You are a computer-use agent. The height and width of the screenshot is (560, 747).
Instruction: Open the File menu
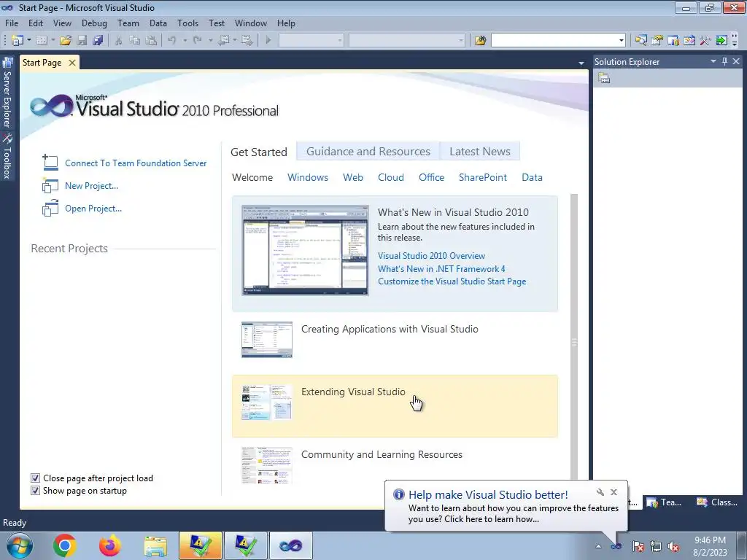tap(12, 23)
